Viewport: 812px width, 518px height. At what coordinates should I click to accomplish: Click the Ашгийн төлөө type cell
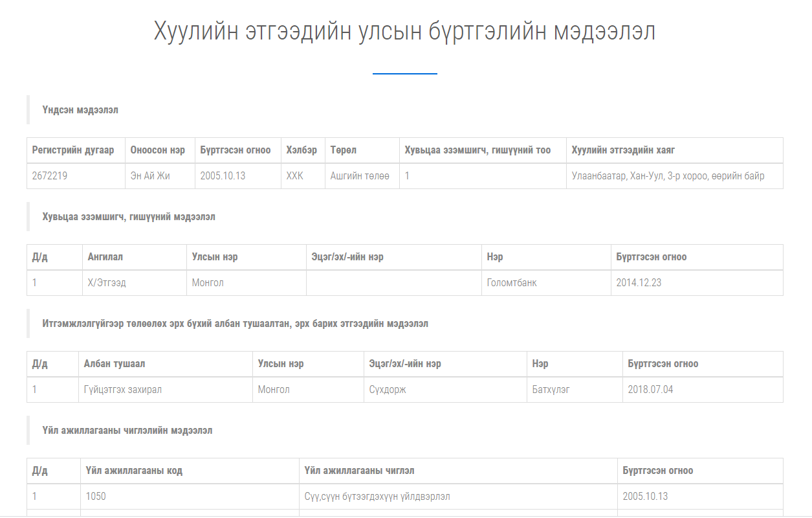360,176
